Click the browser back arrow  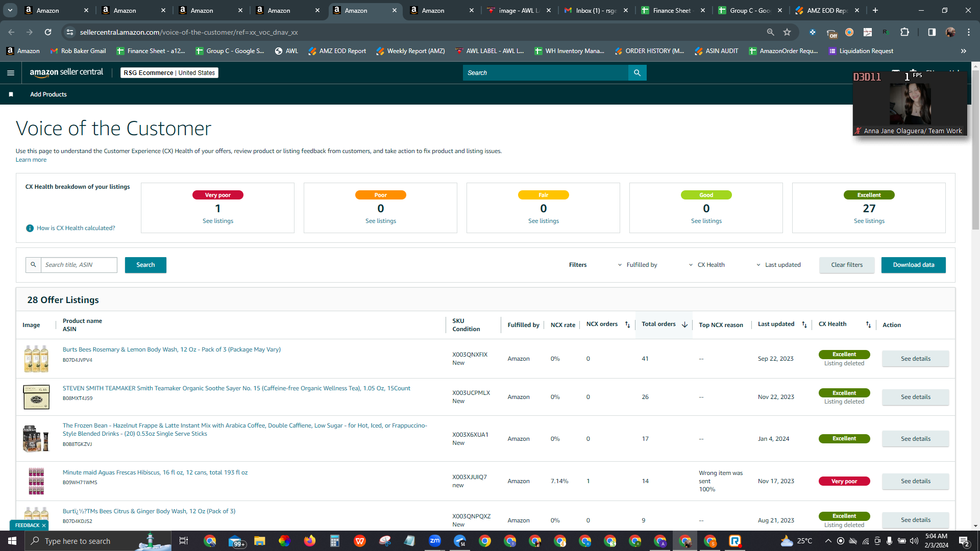click(11, 32)
